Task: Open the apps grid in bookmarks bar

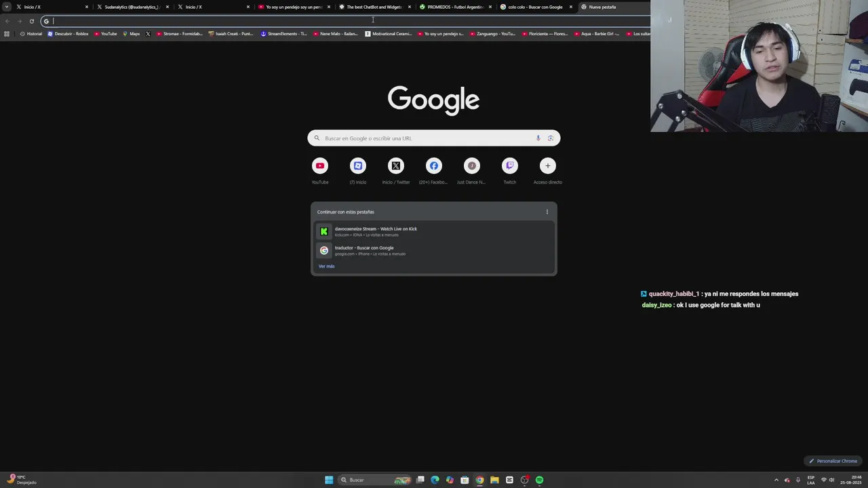Action: point(7,33)
